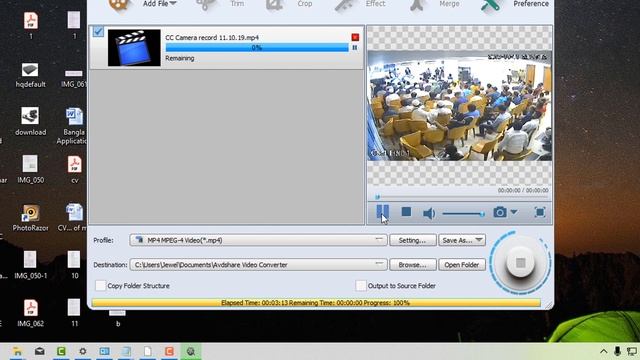Click the conversion progress bar of the file
Viewport: 640px width, 360px height.
coord(257,48)
